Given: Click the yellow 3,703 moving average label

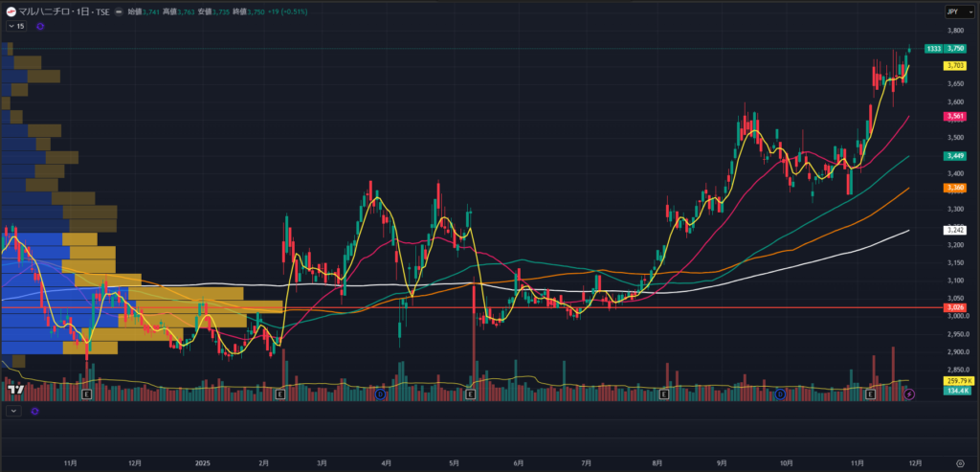Looking at the screenshot, I should pos(954,66).
